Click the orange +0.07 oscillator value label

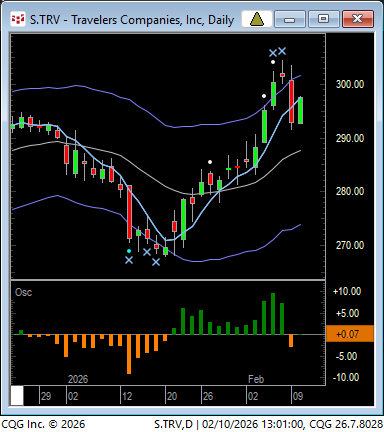(x=349, y=334)
